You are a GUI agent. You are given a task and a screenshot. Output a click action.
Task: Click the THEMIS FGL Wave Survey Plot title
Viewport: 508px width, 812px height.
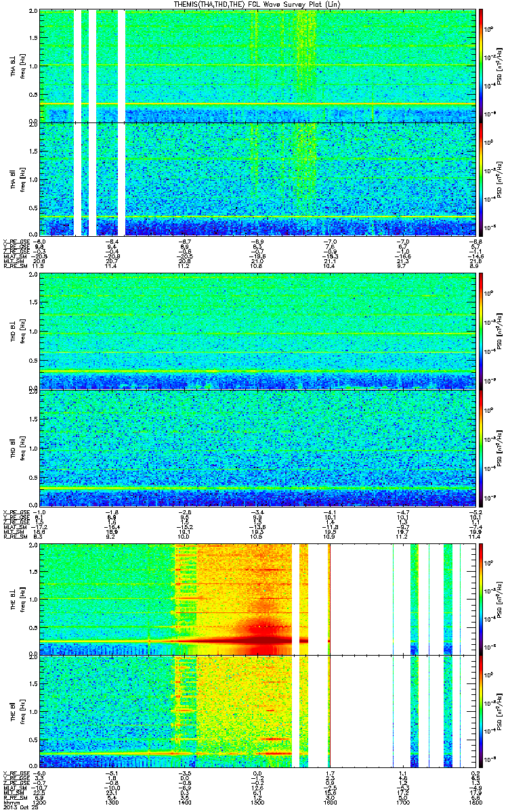(257, 4)
